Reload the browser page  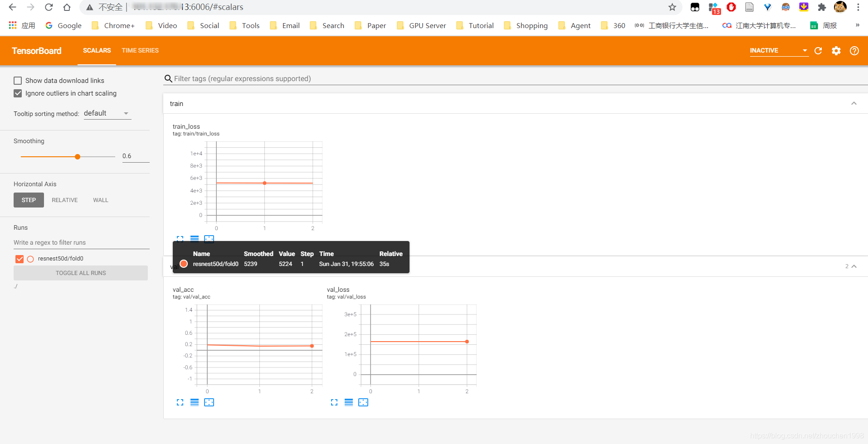[49, 7]
